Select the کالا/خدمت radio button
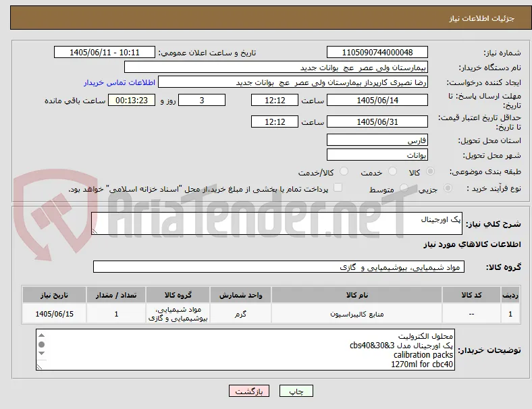The image size is (532, 409). pos(344,171)
